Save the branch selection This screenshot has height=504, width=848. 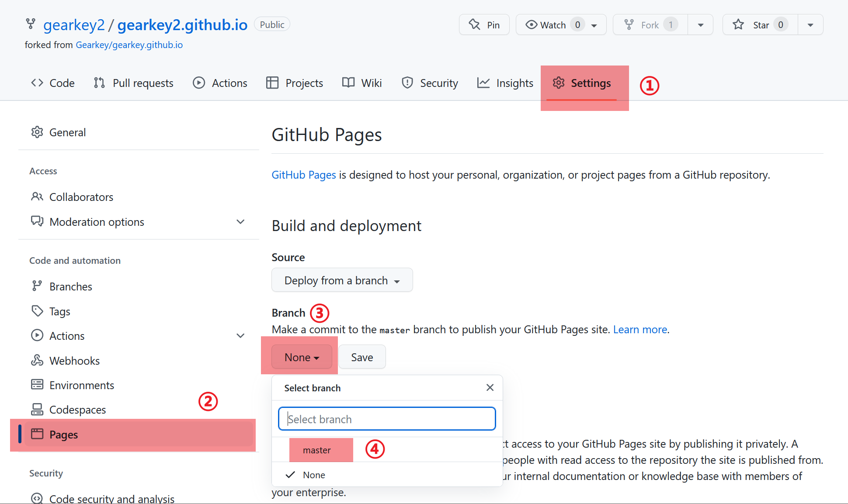pyautogui.click(x=362, y=357)
